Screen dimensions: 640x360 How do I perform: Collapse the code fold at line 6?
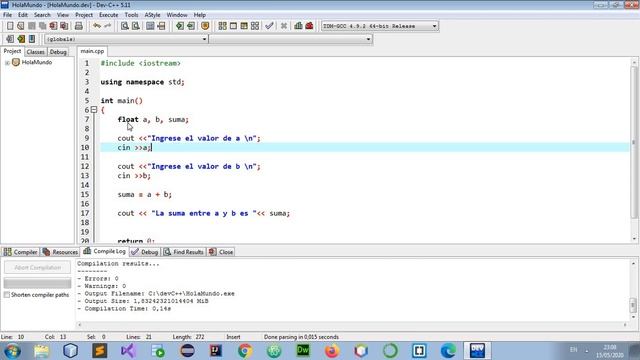click(94, 110)
